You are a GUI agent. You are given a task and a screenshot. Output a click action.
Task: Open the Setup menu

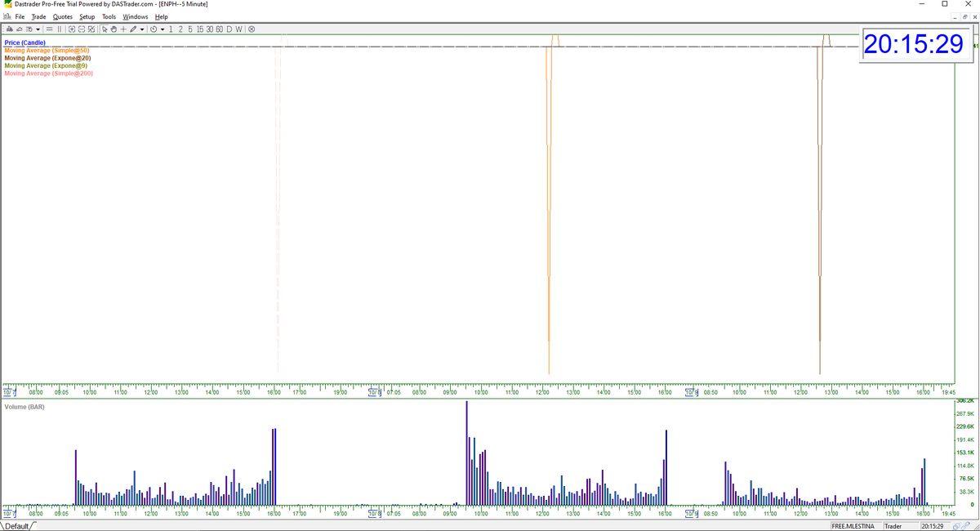87,16
